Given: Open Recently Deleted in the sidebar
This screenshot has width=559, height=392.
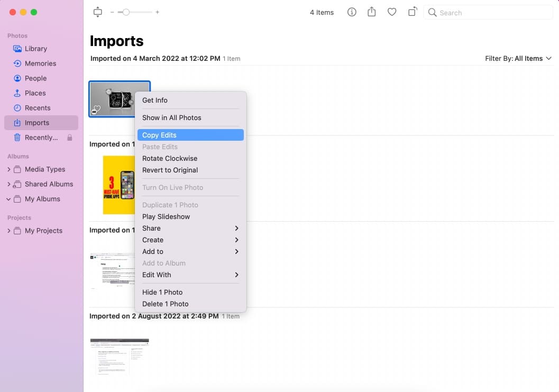Looking at the screenshot, I should 41,138.
